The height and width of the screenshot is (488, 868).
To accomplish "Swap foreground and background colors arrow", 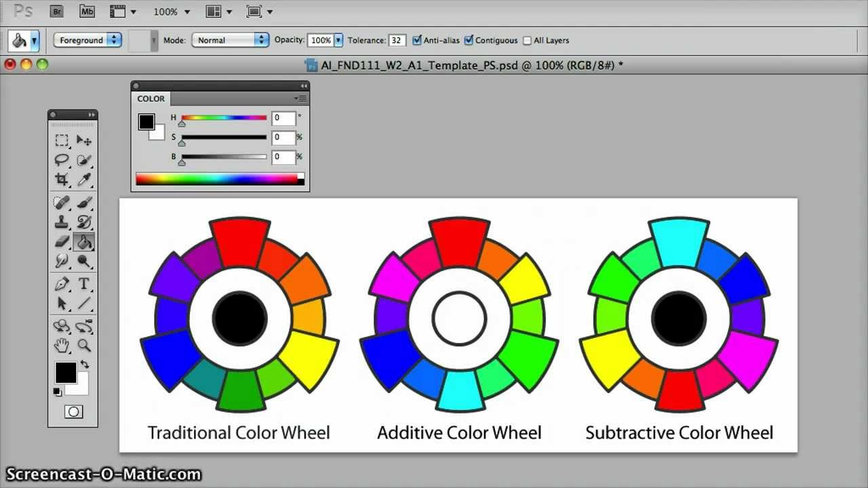I will tap(85, 364).
